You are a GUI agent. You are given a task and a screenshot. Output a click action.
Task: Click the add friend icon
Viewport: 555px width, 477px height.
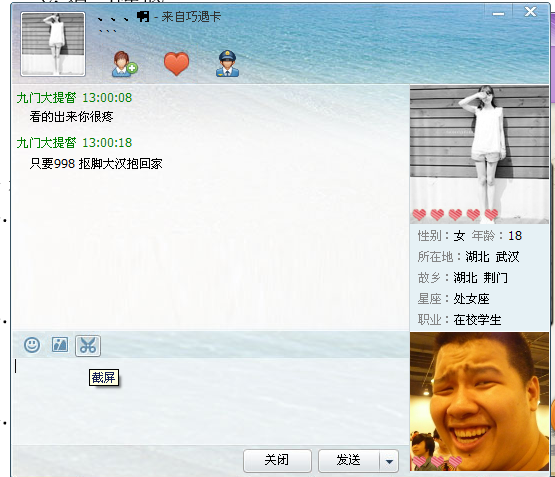(125, 64)
